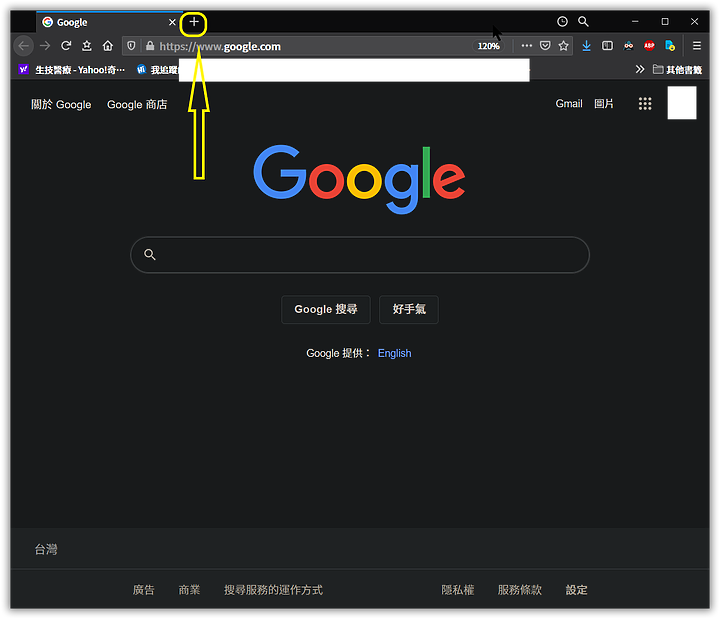This screenshot has width=720, height=619.
Task: Open tracking protection shield icon
Action: click(131, 46)
